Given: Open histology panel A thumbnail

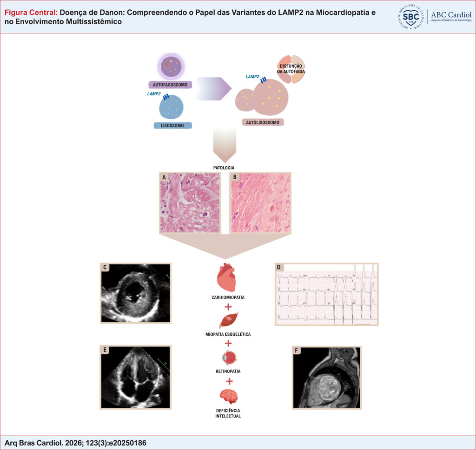Looking at the screenshot, I should point(190,203).
